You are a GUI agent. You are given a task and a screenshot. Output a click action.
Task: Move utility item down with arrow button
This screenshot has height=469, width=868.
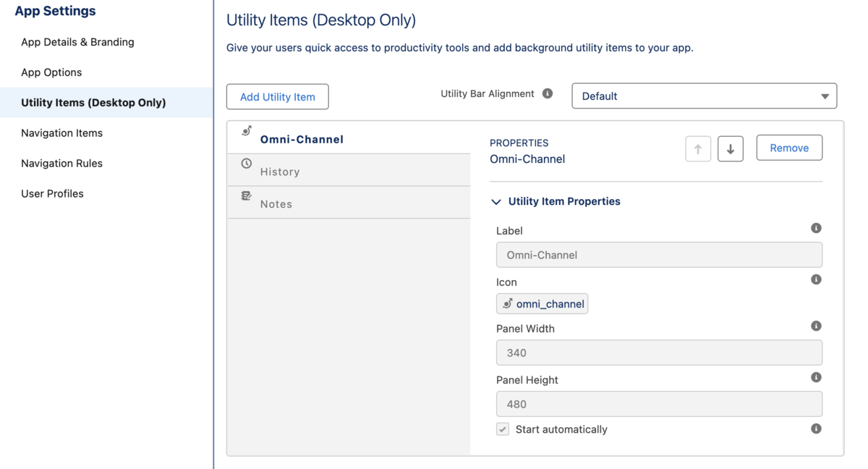tap(731, 148)
